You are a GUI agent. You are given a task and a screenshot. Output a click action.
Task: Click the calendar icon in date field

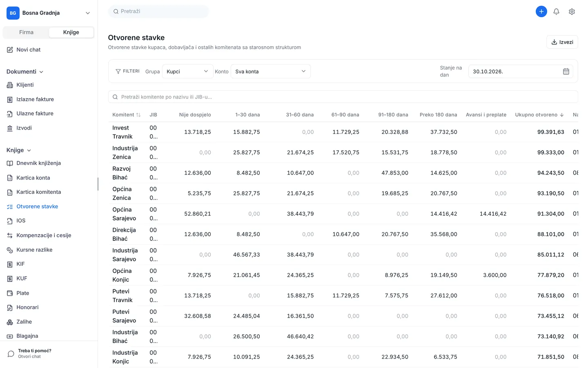(566, 72)
